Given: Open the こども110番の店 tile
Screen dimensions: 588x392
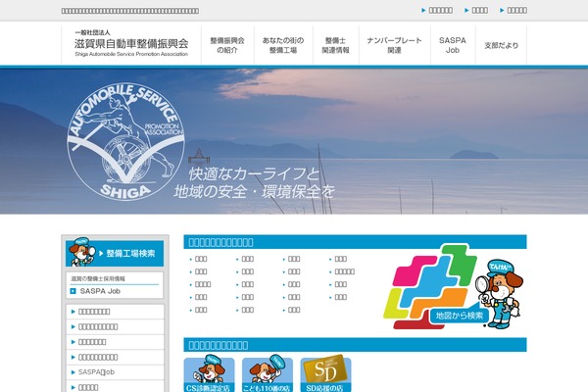Looking at the screenshot, I should (x=268, y=374).
